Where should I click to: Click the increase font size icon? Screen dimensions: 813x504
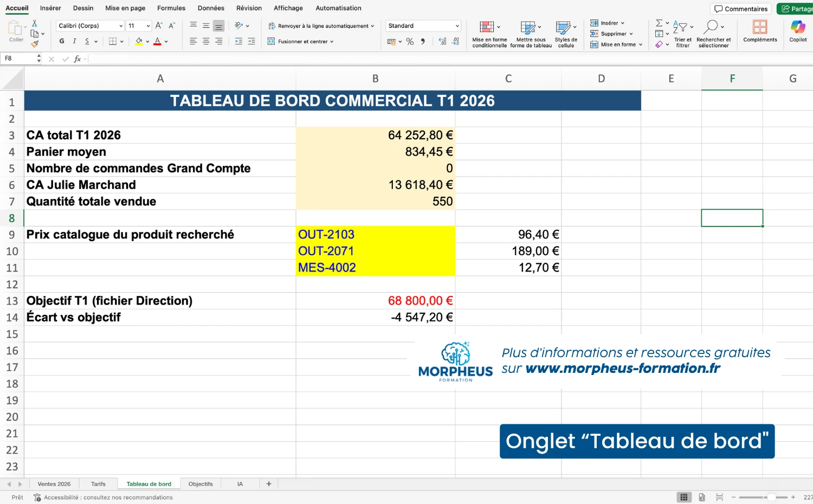tap(159, 25)
